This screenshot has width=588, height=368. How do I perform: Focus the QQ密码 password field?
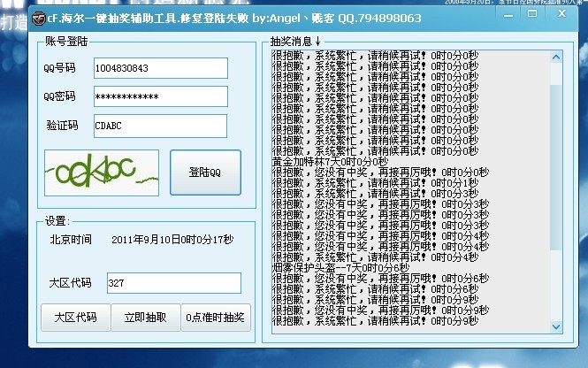(x=161, y=96)
